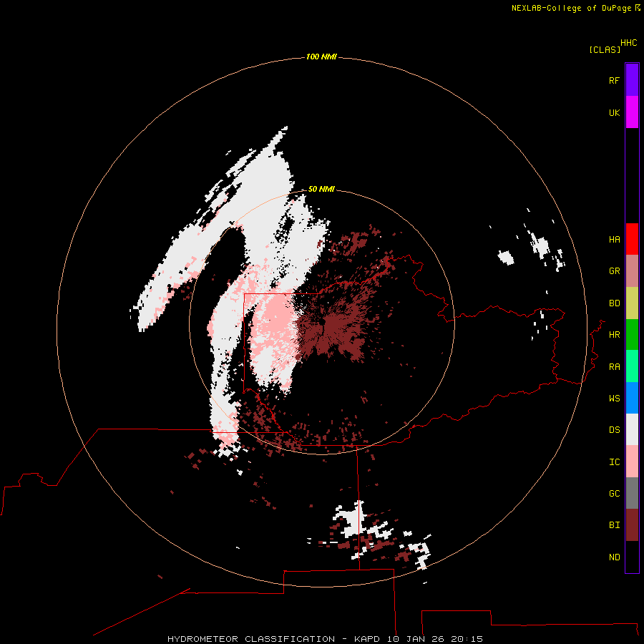Click the HYDROMETEOR CLASSIFICATION title text
644x644 pixels.
(251, 639)
